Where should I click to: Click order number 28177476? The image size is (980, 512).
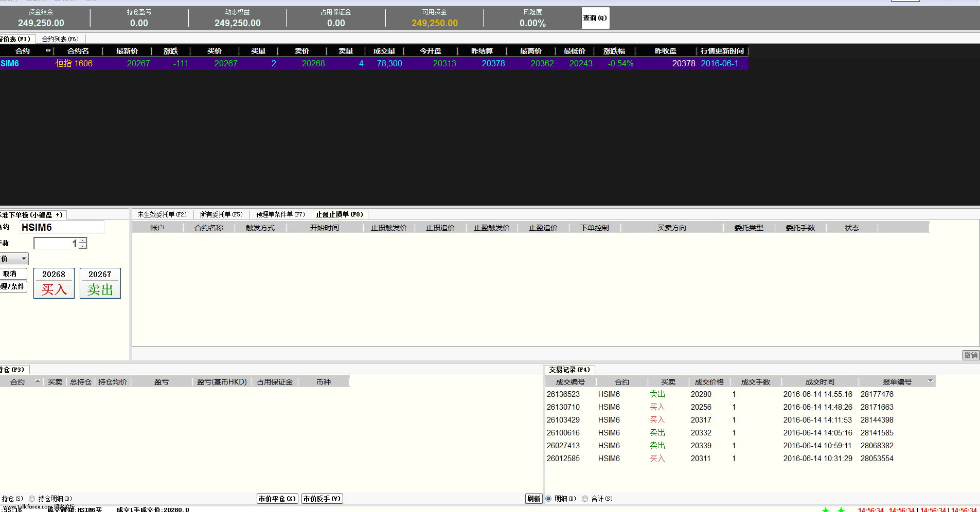click(x=877, y=394)
